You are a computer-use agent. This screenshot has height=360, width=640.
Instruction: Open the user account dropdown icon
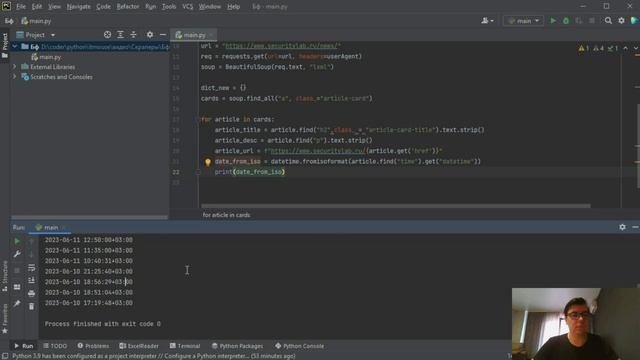487,20
